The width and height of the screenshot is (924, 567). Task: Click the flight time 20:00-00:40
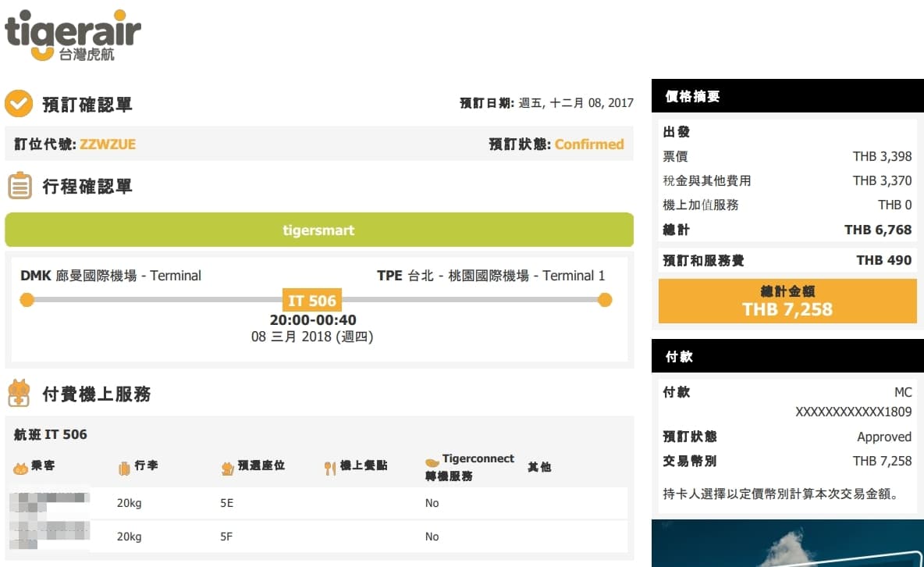tap(313, 319)
